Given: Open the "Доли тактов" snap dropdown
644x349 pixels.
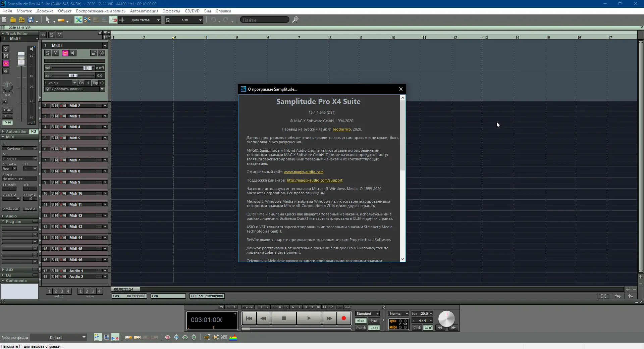Looking at the screenshot, I should (x=144, y=20).
